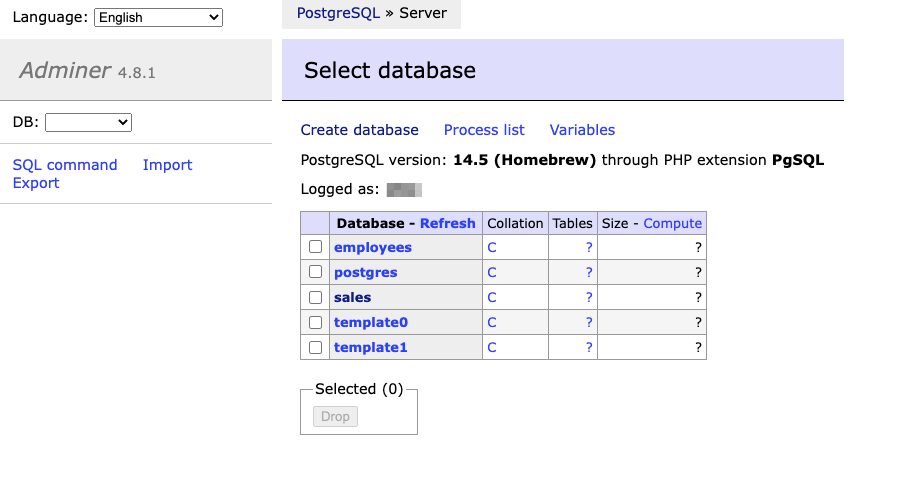Compute database sizes
This screenshot has height=492, width=901.
(x=672, y=223)
